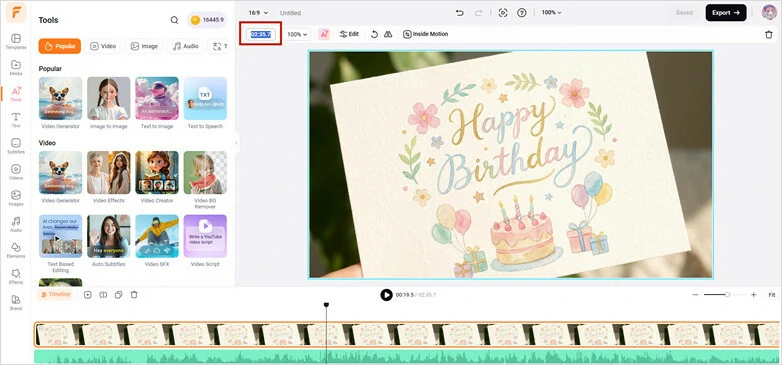Switch to the Image tools tab

click(x=144, y=46)
